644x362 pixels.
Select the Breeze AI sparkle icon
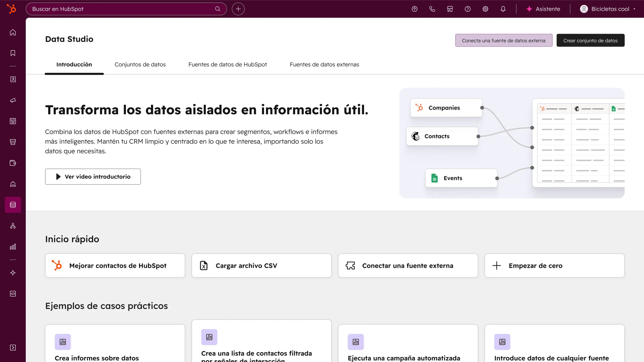click(x=13, y=273)
